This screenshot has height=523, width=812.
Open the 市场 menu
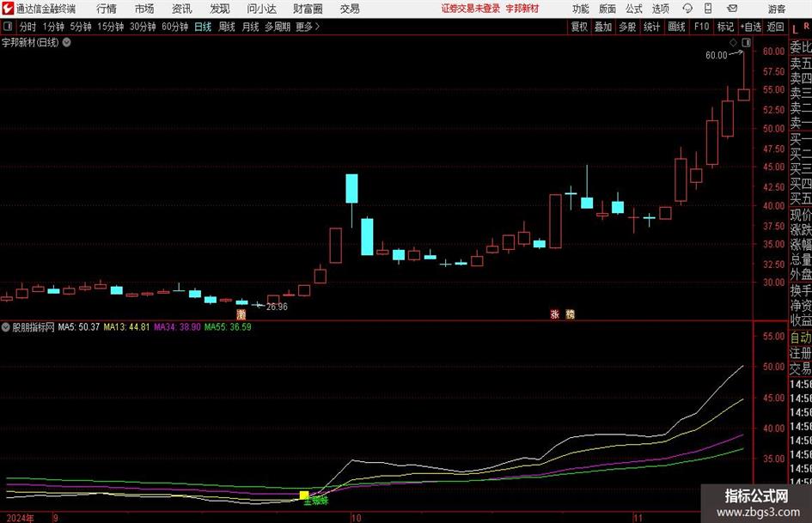pos(144,9)
